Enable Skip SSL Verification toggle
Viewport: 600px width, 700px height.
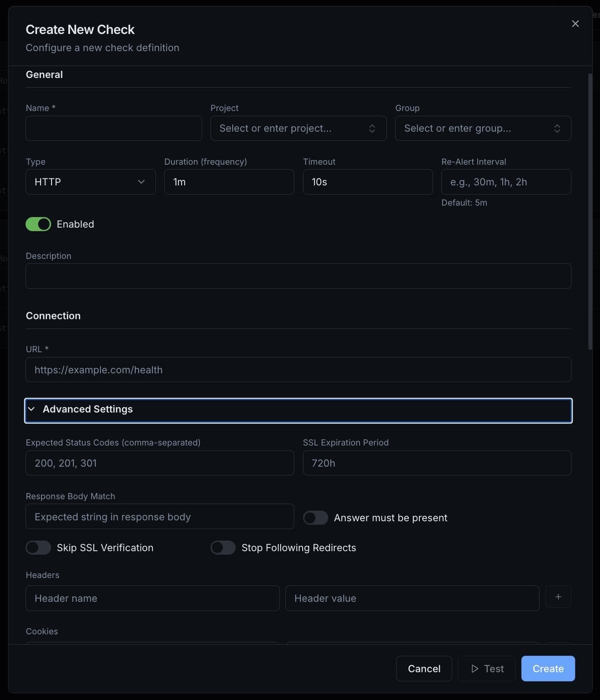point(39,547)
